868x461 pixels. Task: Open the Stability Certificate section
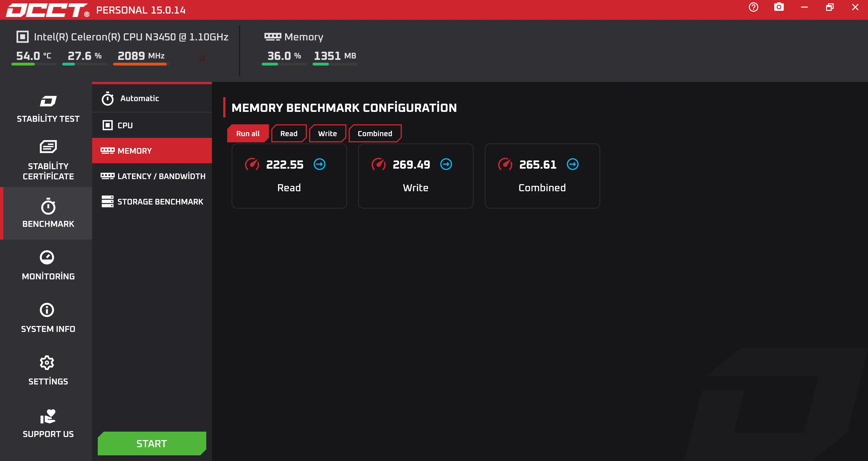tap(48, 160)
